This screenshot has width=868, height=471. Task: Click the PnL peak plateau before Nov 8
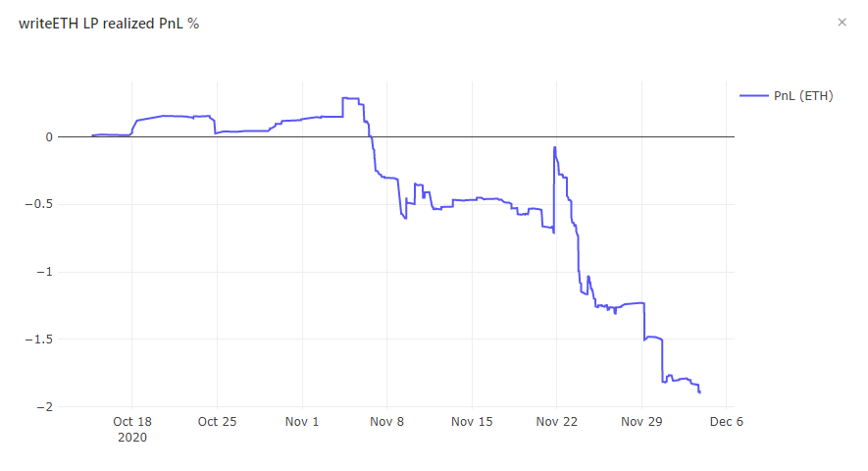click(350, 98)
